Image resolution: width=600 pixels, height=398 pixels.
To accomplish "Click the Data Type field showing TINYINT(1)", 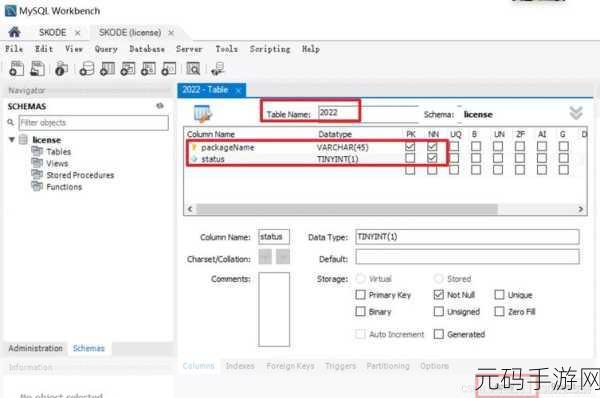I will [x=467, y=237].
